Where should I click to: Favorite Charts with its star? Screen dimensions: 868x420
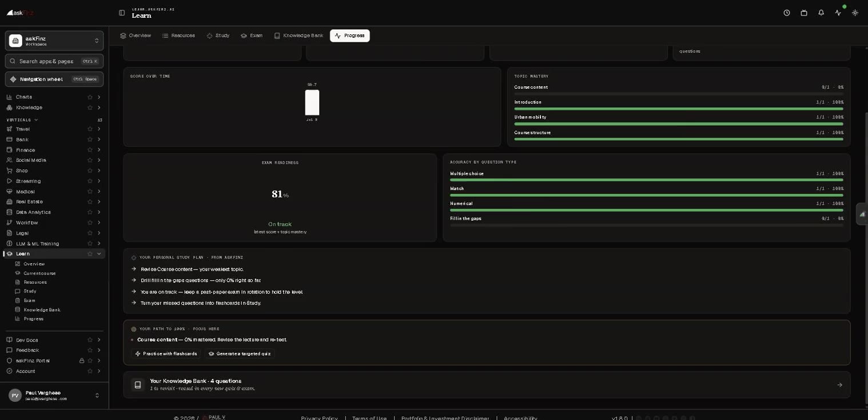pos(90,97)
